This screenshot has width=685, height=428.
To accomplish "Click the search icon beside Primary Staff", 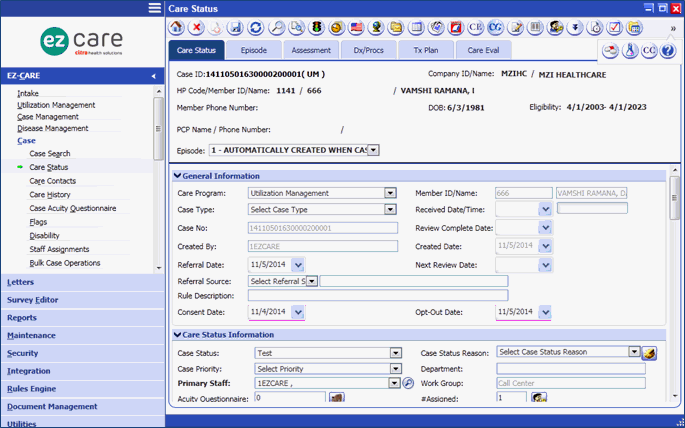I will click(x=408, y=383).
